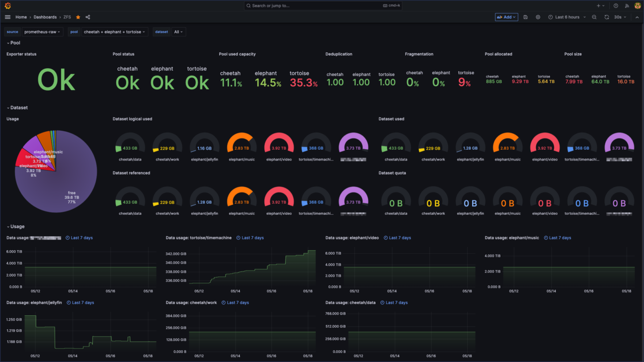Click the ZFS breadcrumb
The image size is (644, 362).
(x=67, y=17)
